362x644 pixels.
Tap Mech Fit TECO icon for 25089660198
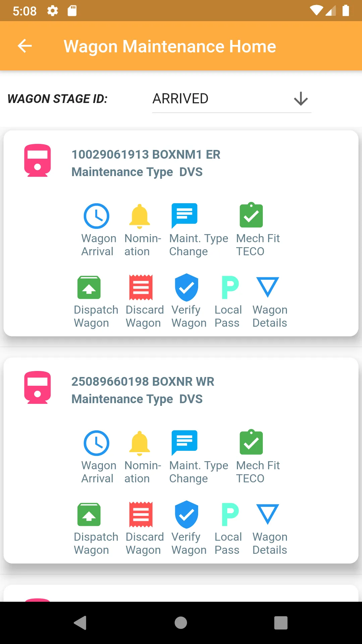[251, 442]
